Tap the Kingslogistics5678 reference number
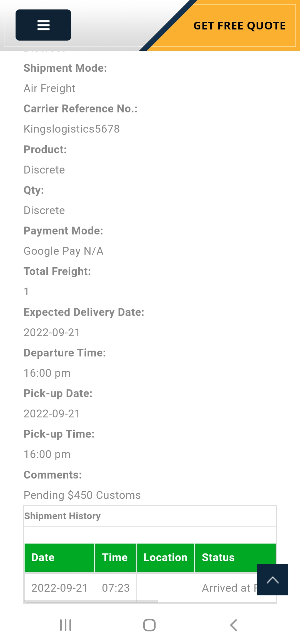300x644 pixels. pos(72,129)
